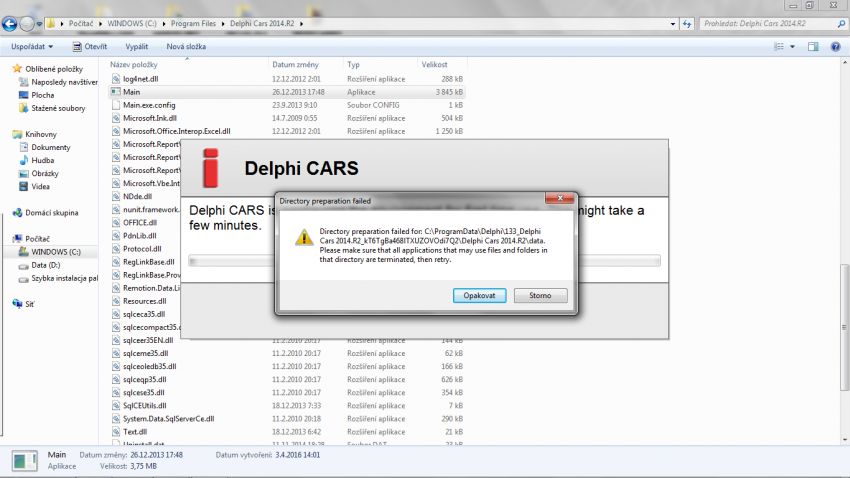The image size is (850, 478).
Task: Open Explorer help question mark icon
Action: coord(834,46)
